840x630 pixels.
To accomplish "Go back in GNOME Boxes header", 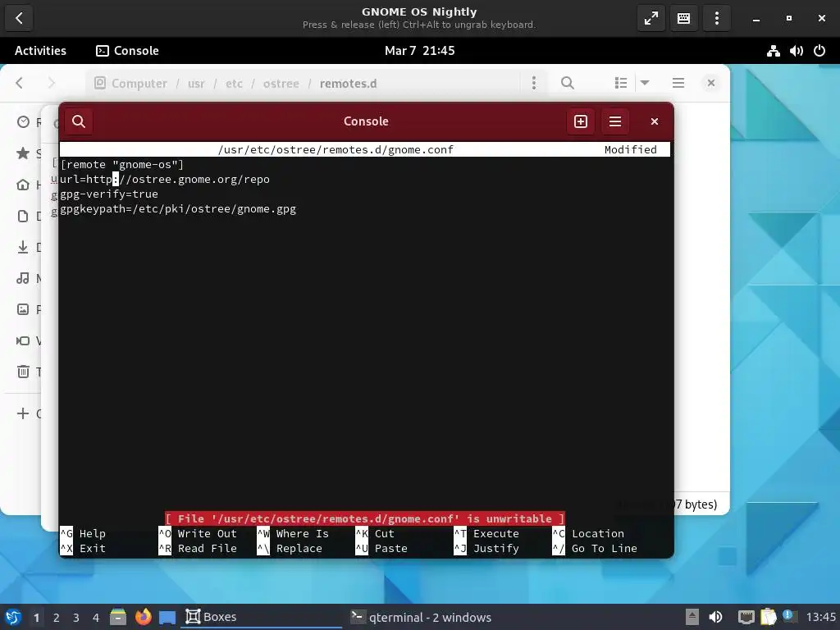I will pyautogui.click(x=20, y=18).
